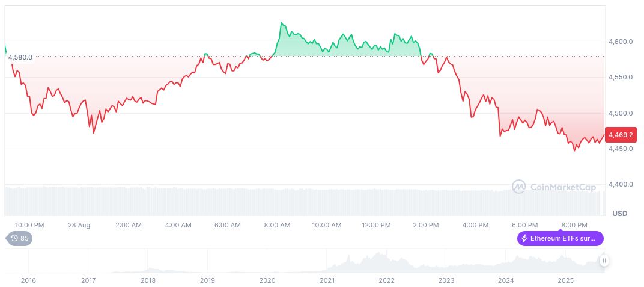This screenshot has width=644, height=287.
Task: Select 2019 on the range navigator
Action: coord(207,280)
